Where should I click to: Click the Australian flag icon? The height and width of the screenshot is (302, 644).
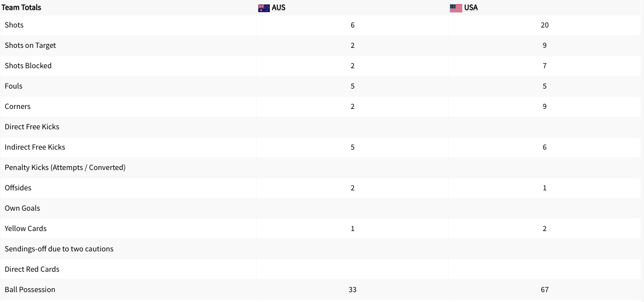point(264,8)
